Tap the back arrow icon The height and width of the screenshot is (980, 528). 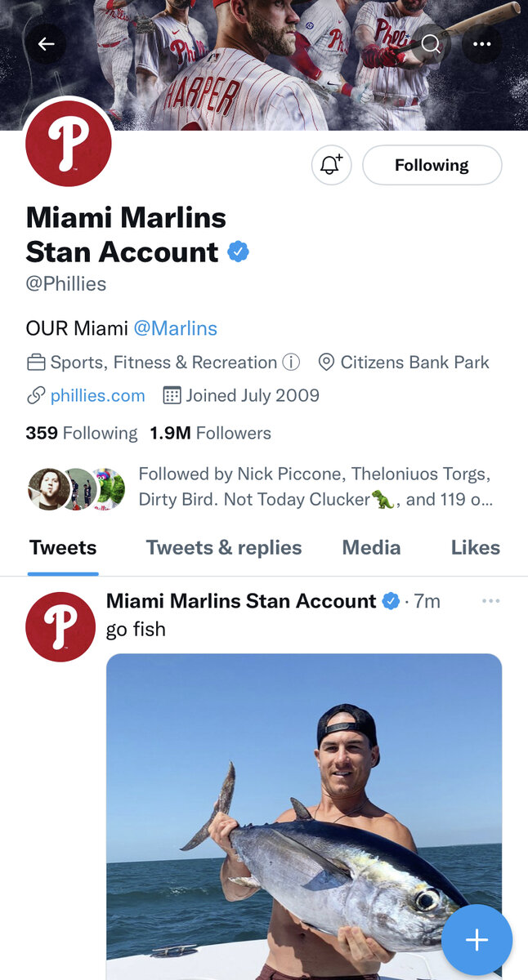tap(46, 44)
